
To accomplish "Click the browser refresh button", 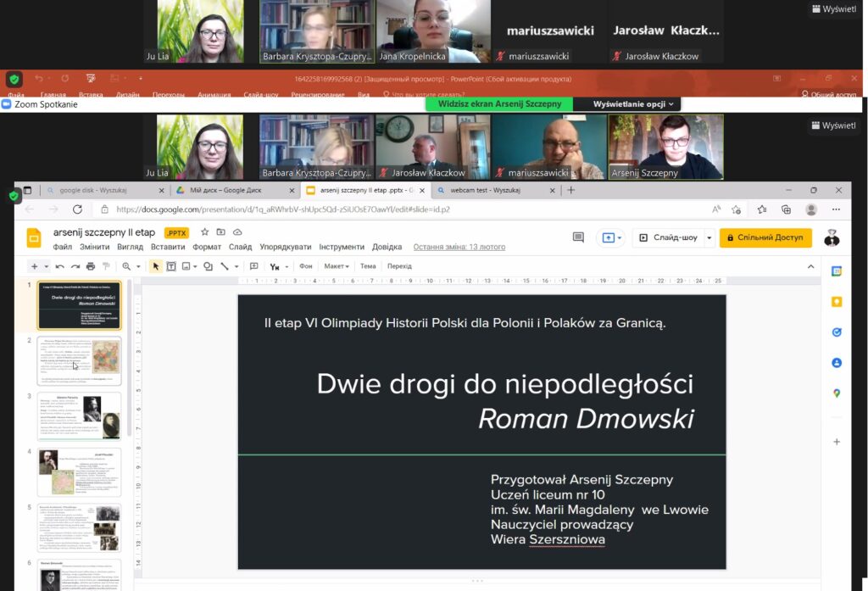I will click(78, 209).
